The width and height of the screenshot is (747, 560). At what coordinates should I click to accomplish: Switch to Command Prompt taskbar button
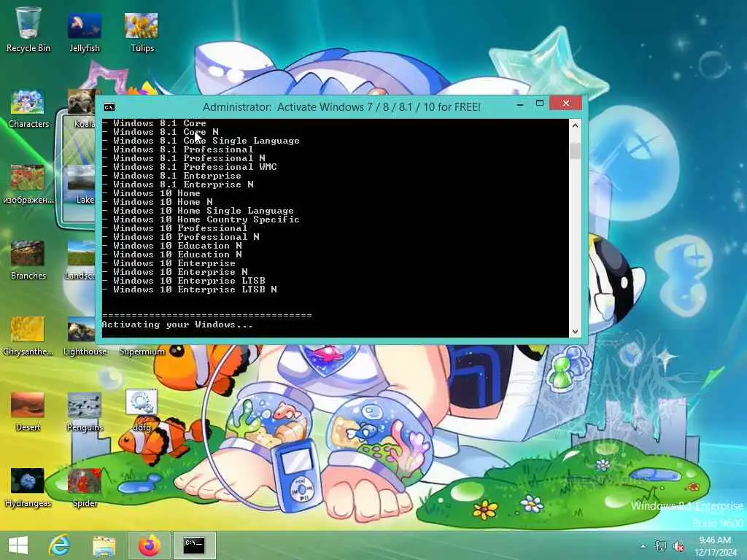click(x=194, y=545)
